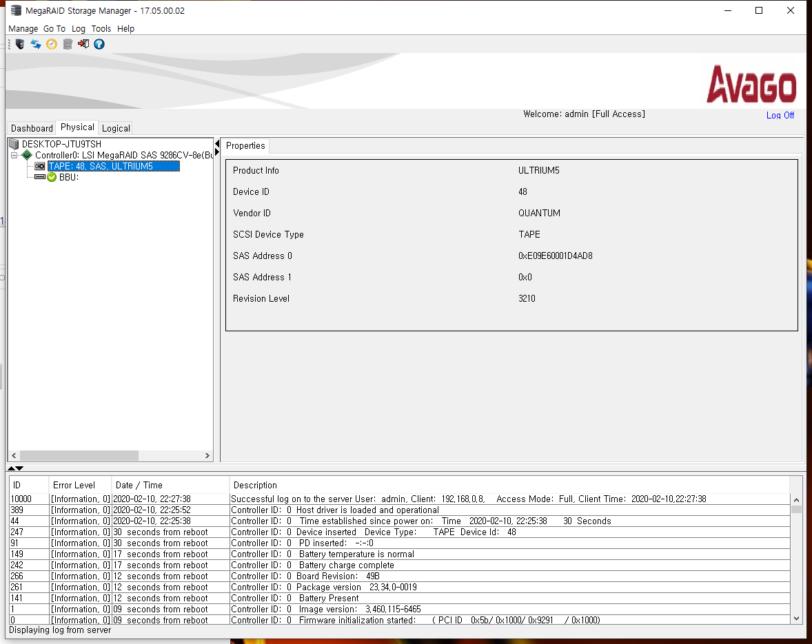Select log entry 'Package version 23.34.0-0019'
Screen dimensions: 812x644
(400, 587)
